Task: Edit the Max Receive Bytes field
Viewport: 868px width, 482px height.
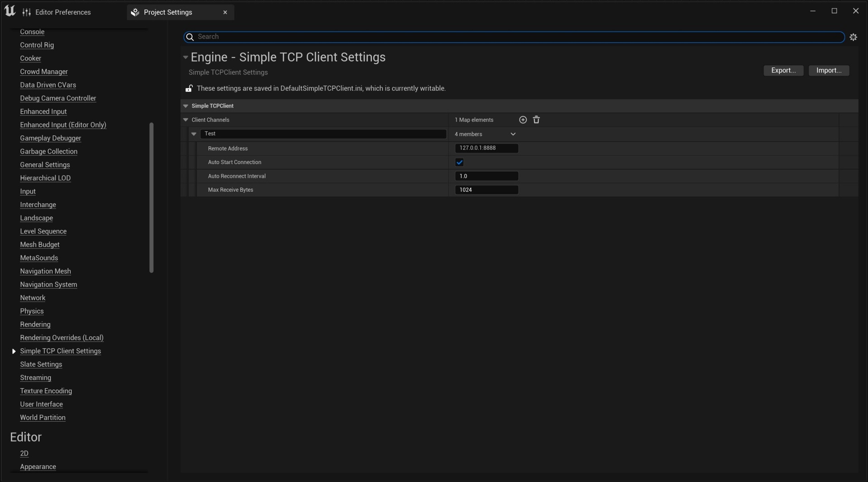Action: click(486, 190)
